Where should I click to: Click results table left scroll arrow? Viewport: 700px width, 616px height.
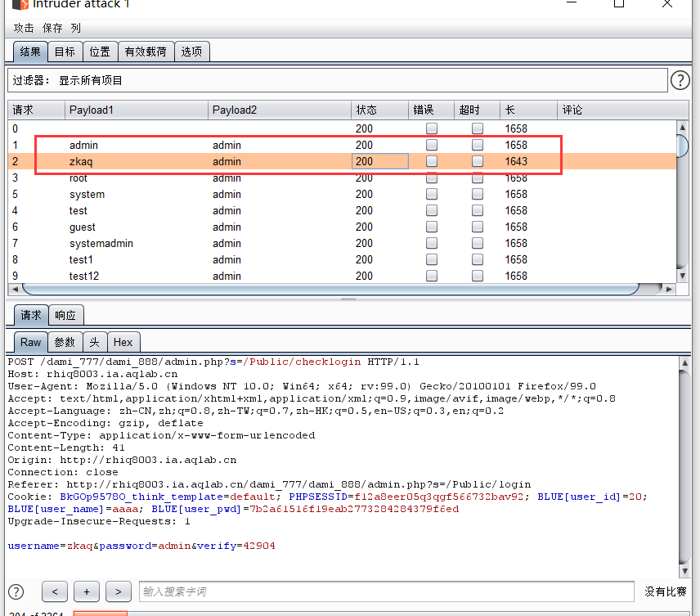click(x=15, y=289)
